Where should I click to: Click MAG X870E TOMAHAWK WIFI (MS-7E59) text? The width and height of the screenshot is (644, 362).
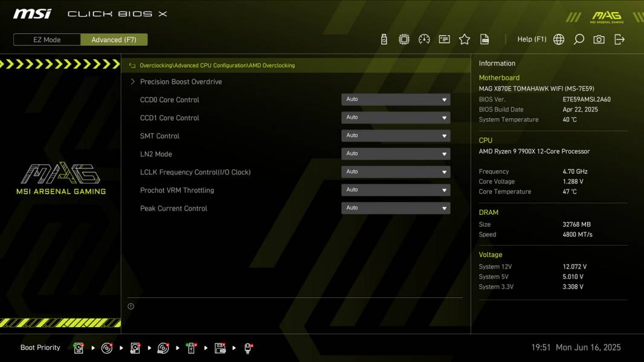click(536, 89)
